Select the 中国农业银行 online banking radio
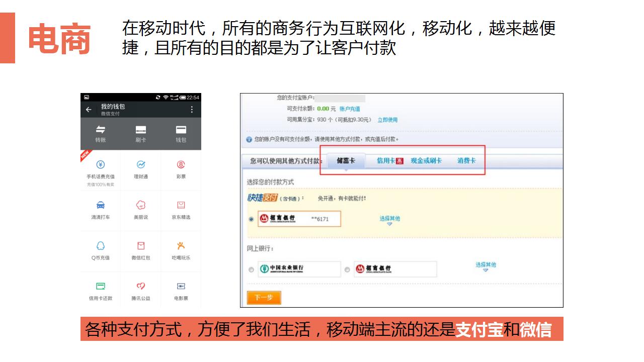The image size is (644, 362). (251, 269)
